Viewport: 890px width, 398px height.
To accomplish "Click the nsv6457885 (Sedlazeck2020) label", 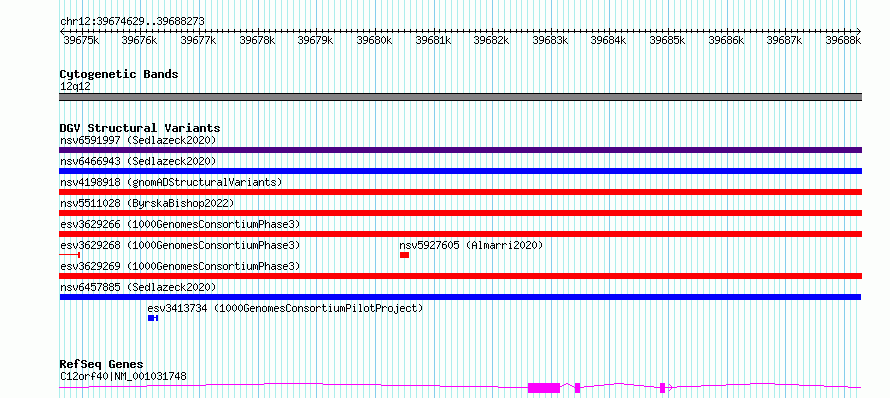I will 138,287.
